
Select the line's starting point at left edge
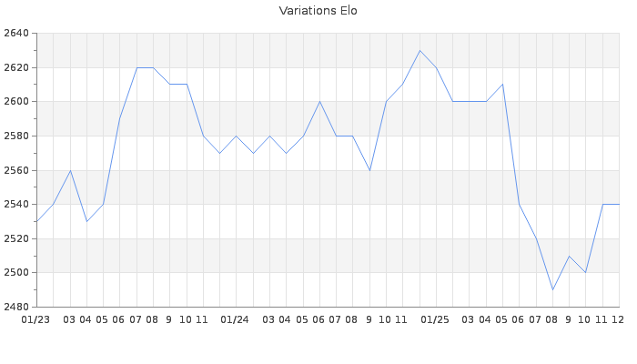[x=36, y=221]
